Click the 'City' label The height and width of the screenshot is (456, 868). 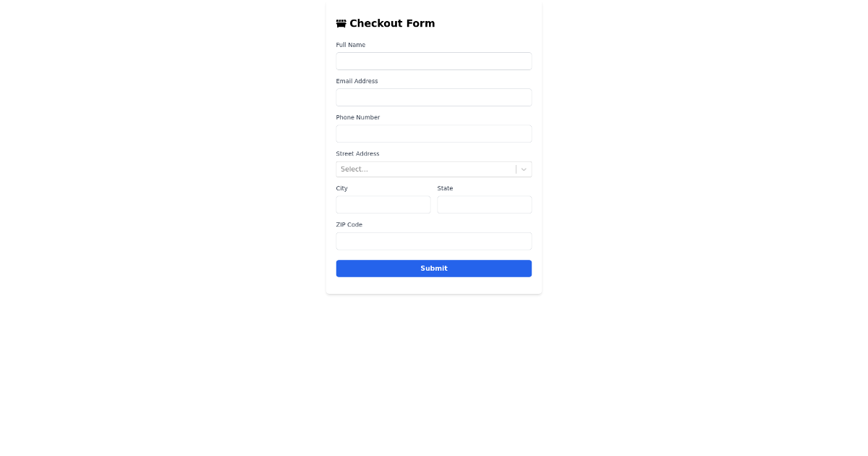(x=341, y=188)
